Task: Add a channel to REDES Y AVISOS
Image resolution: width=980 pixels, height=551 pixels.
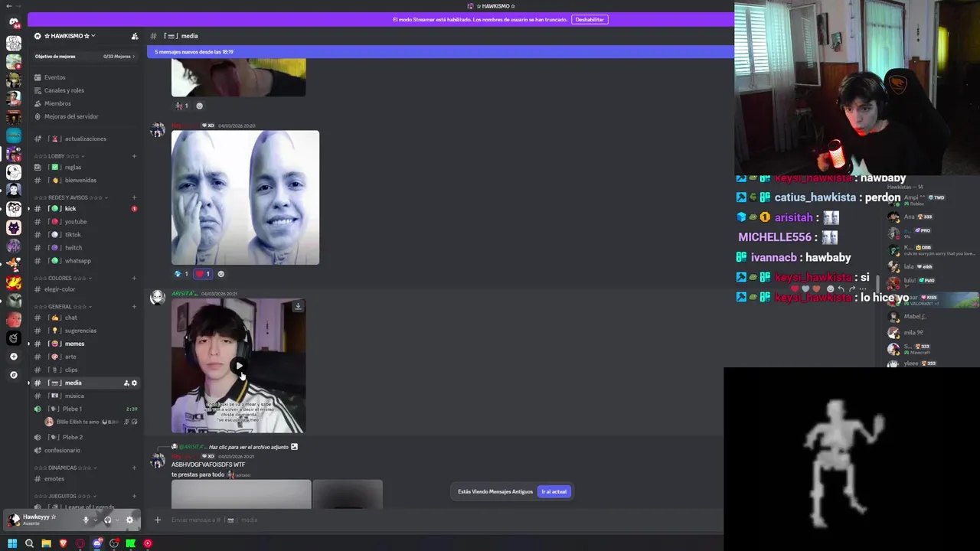Action: (x=134, y=197)
